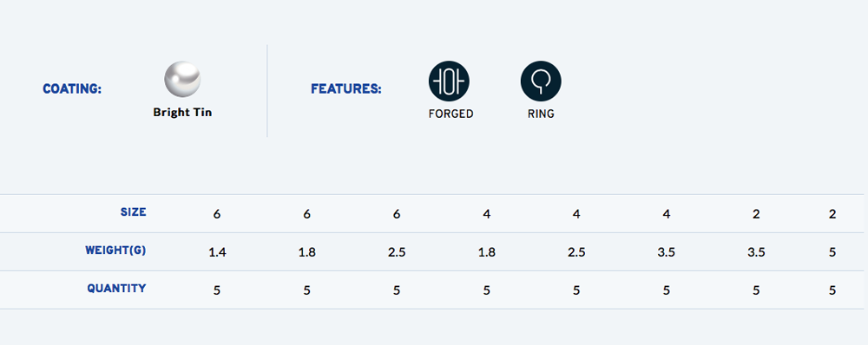Viewport: 868px width, 345px height.
Task: Click the SIZE row header
Action: (x=134, y=212)
